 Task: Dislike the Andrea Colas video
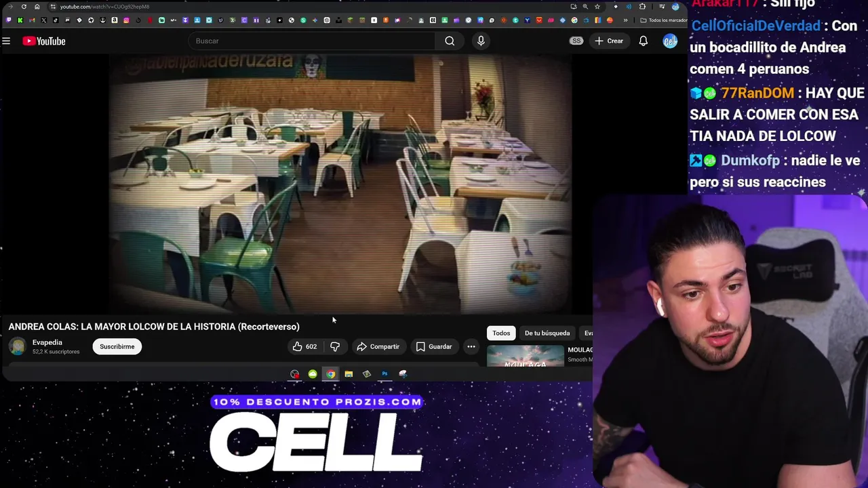tap(335, 346)
